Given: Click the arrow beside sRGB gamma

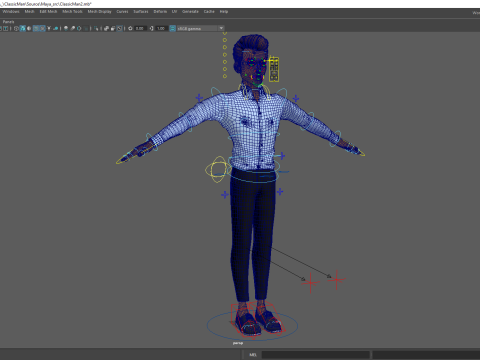Looking at the screenshot, I should click(x=221, y=28).
